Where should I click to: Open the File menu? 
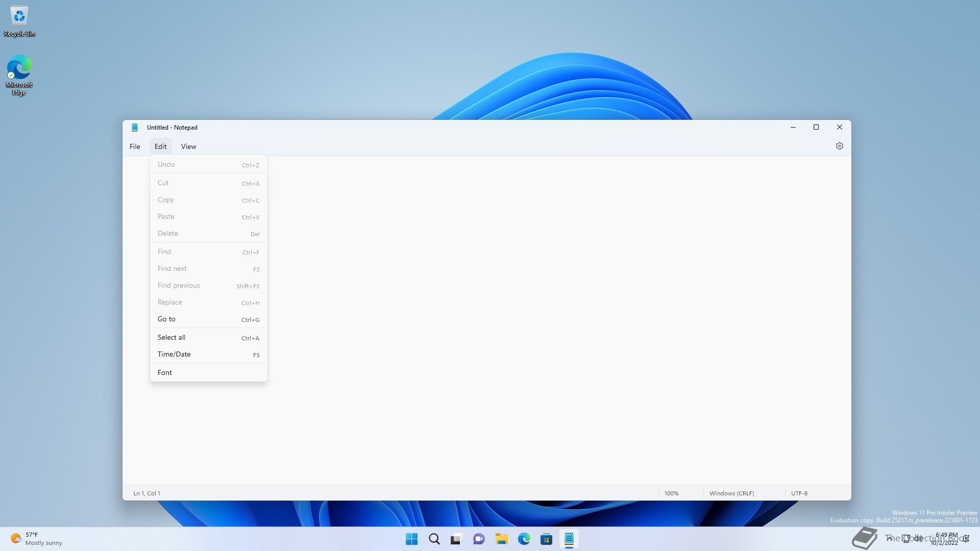coord(135,147)
